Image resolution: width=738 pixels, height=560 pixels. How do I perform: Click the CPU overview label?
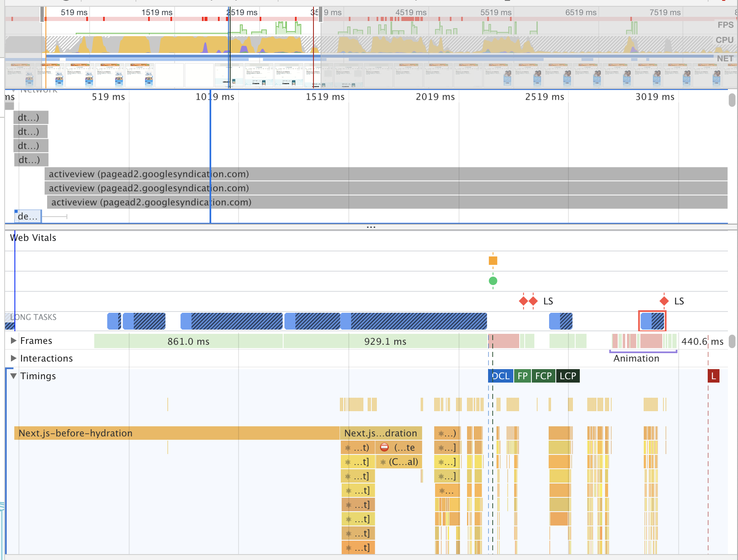[725, 40]
